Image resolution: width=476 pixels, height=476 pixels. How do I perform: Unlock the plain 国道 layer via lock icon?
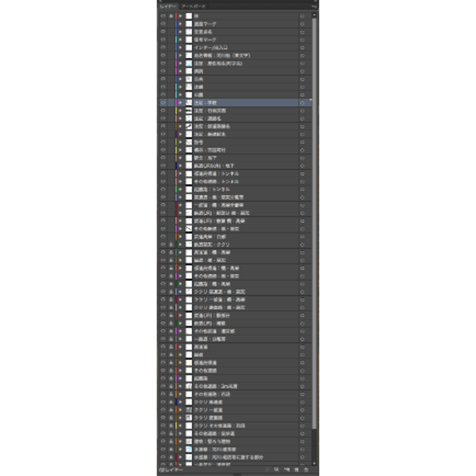[x=171, y=354]
